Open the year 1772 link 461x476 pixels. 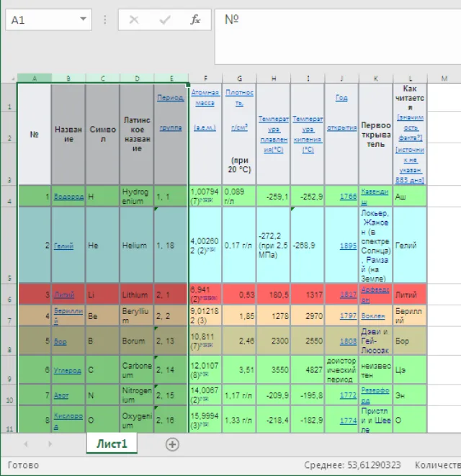coord(348,395)
